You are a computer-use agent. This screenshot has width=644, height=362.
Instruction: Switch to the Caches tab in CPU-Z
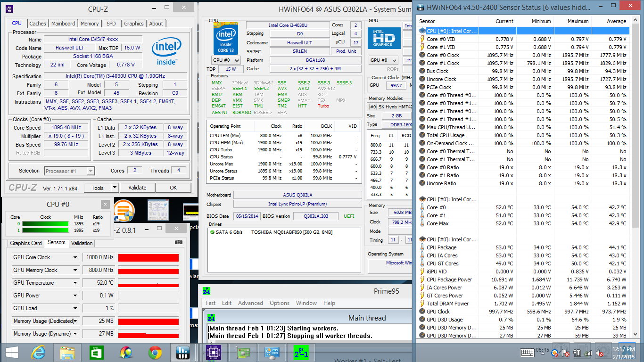coord(38,24)
